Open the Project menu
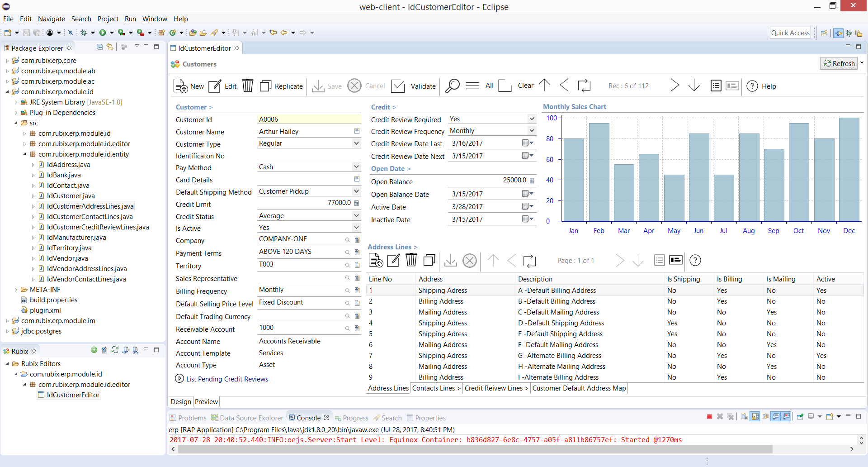This screenshot has height=467, width=868. click(x=108, y=19)
